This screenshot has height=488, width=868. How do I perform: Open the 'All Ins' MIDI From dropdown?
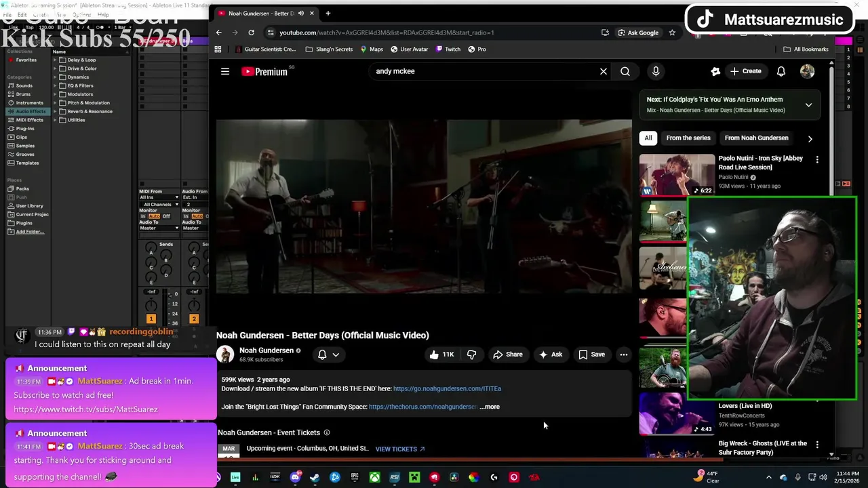159,197
